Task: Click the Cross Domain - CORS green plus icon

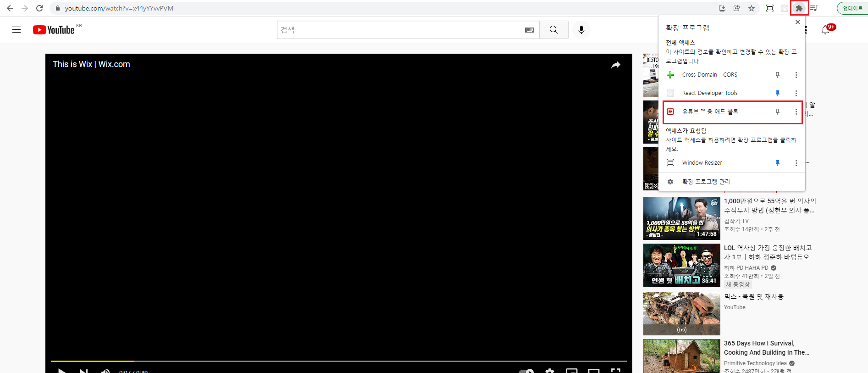Action: (670, 75)
